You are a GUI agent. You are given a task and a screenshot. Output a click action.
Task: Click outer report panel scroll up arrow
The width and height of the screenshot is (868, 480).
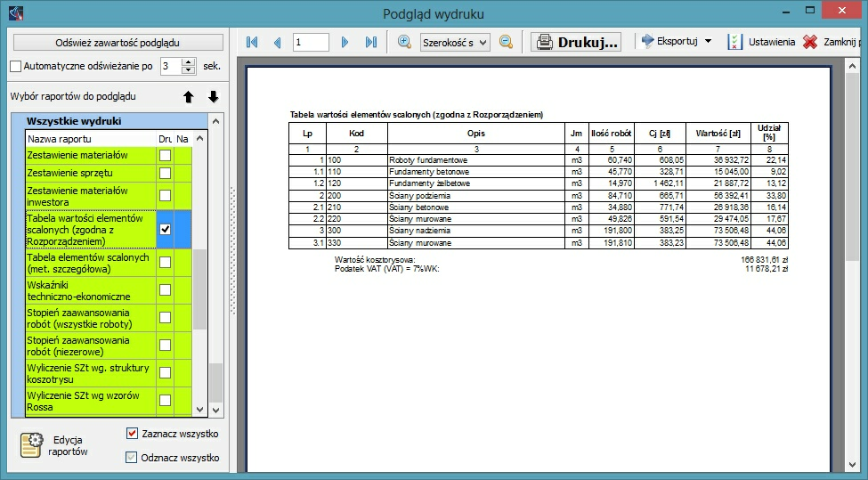click(x=216, y=121)
